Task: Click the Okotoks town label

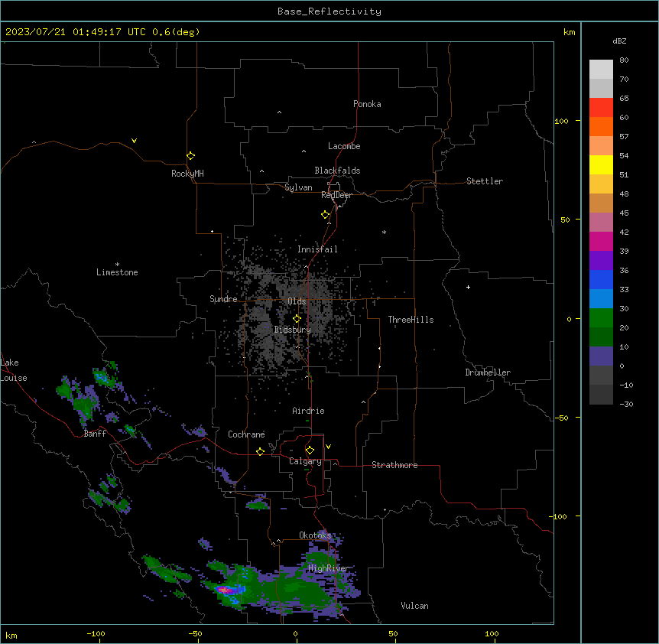Action: (x=315, y=535)
